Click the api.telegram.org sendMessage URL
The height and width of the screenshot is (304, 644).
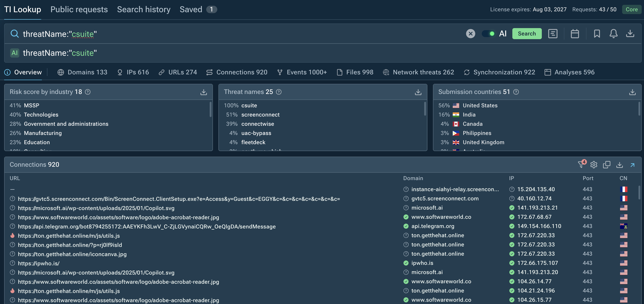click(147, 226)
